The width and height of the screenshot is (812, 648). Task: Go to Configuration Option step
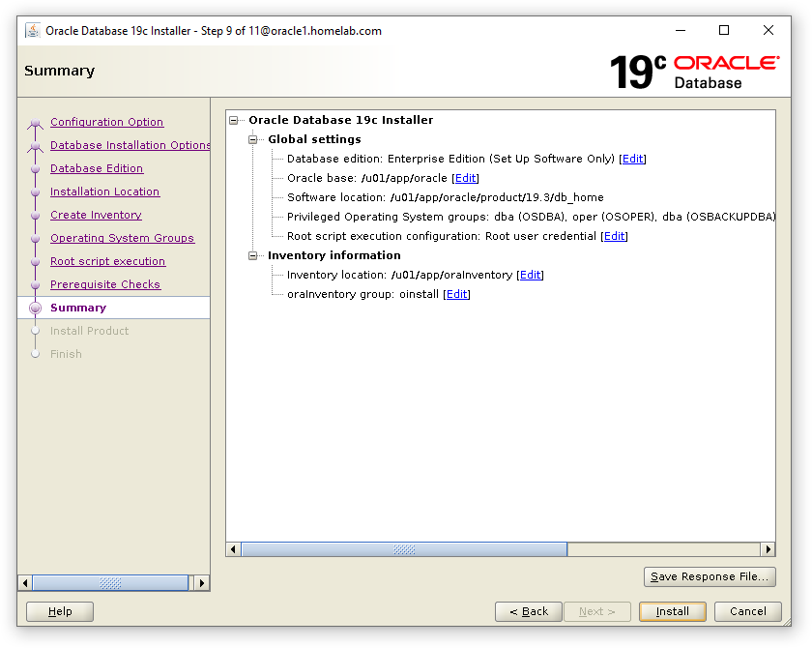106,122
